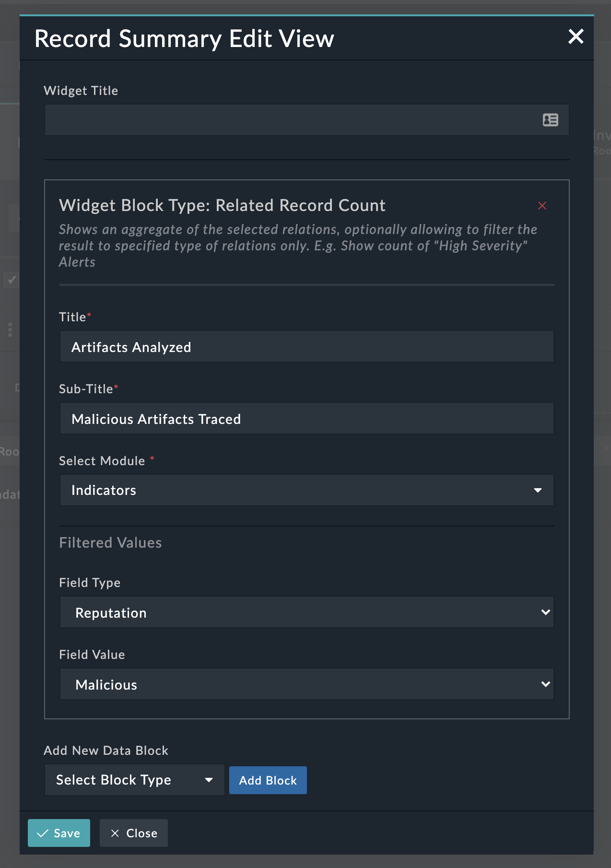Click the Title field containing Artifacts Analyzed
Viewport: 611px width, 868px height.
(306, 347)
